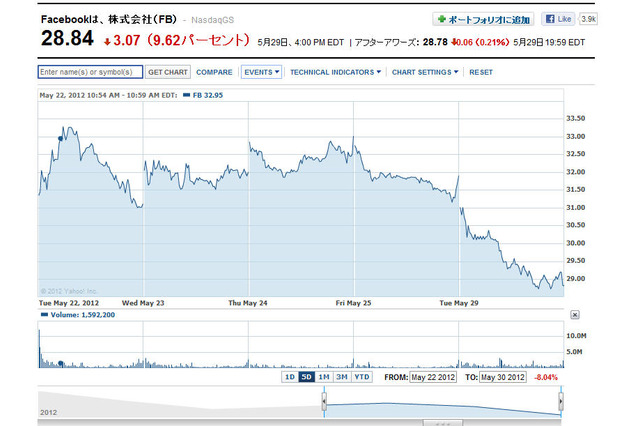Click the horizontal scrollbar thumb below timeline
Screen dimensions: 640x426
[x=443, y=423]
